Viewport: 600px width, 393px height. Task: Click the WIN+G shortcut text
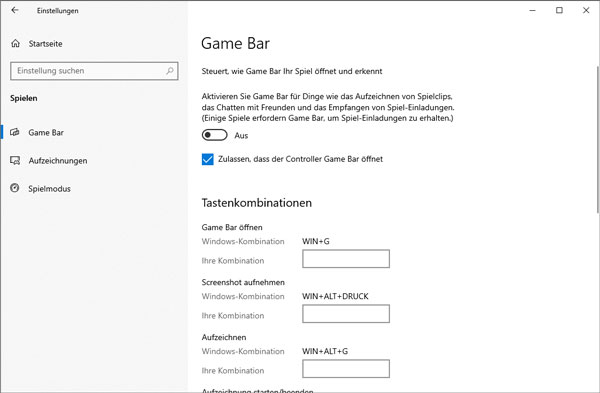316,241
